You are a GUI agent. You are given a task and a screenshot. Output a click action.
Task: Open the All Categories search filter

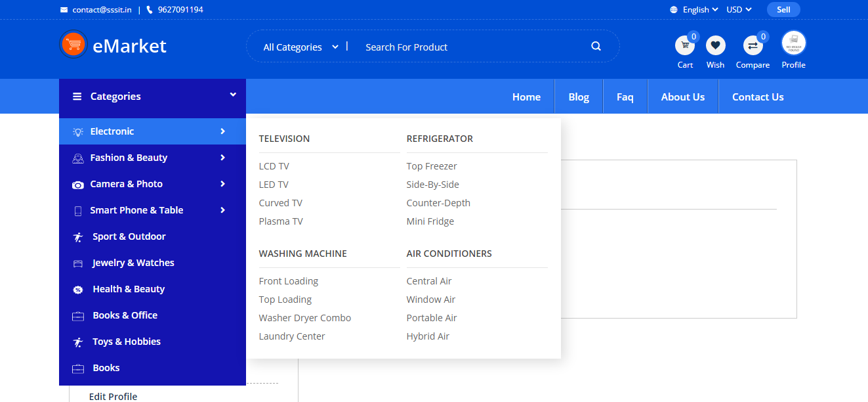pyautogui.click(x=300, y=47)
